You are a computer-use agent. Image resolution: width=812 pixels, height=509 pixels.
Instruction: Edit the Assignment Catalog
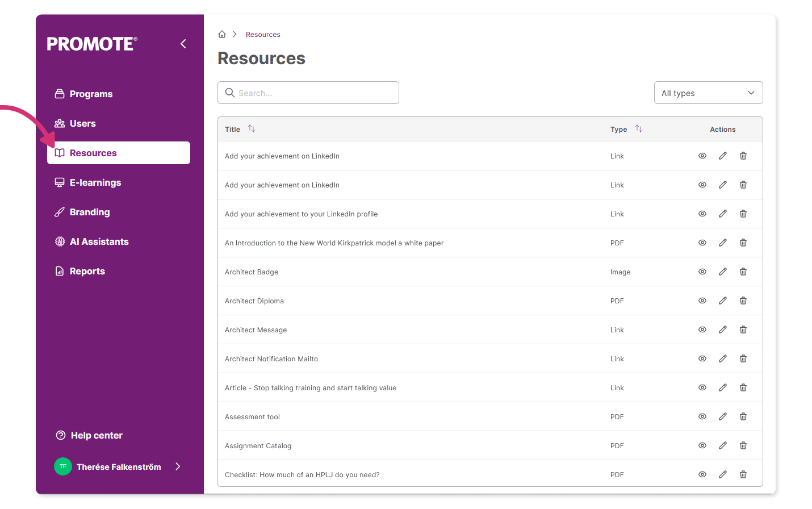723,445
